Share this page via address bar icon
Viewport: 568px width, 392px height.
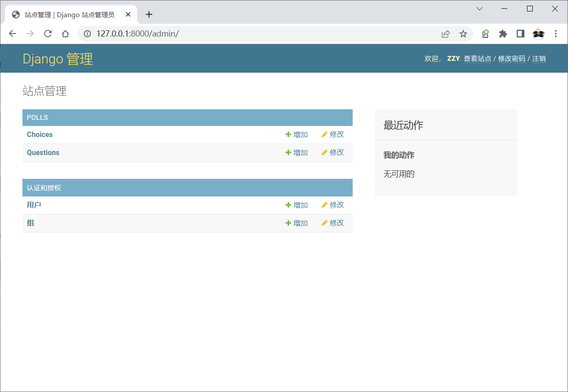click(x=446, y=34)
